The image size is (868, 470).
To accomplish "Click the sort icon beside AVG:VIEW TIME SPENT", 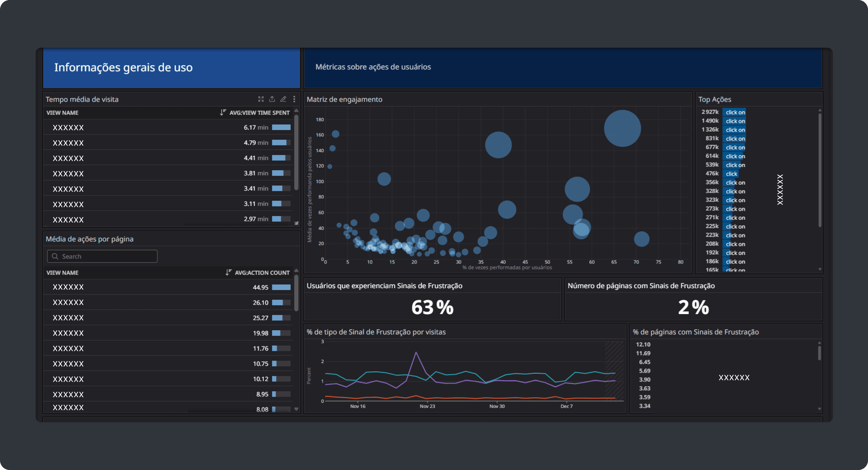I will tap(223, 112).
